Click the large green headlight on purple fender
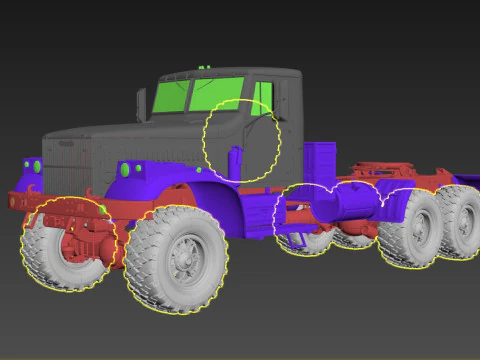Screen dimensions: 480x360 click(x=125, y=170)
